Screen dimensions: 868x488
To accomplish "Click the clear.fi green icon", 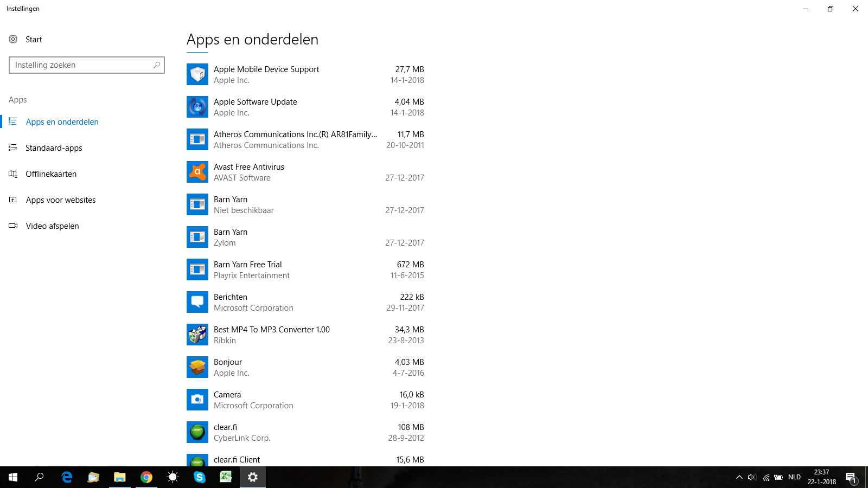I will (197, 432).
